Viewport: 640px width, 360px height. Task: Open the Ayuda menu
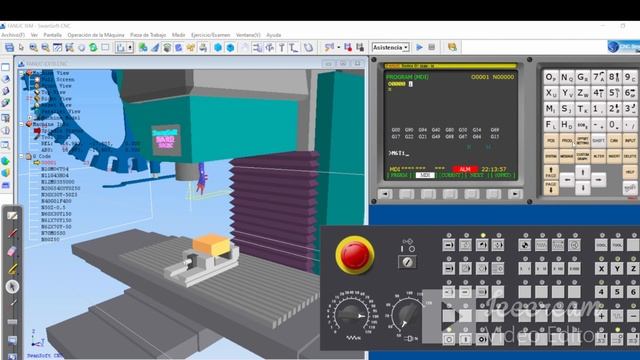[x=274, y=35]
